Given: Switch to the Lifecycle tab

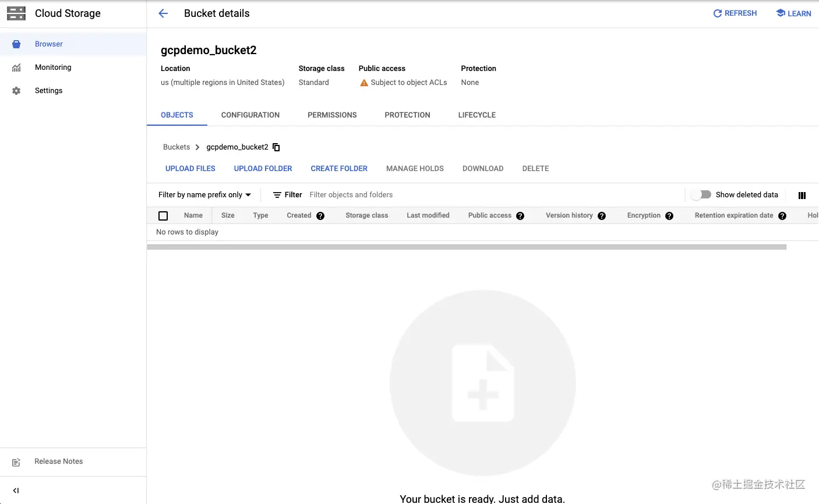Looking at the screenshot, I should pos(477,115).
